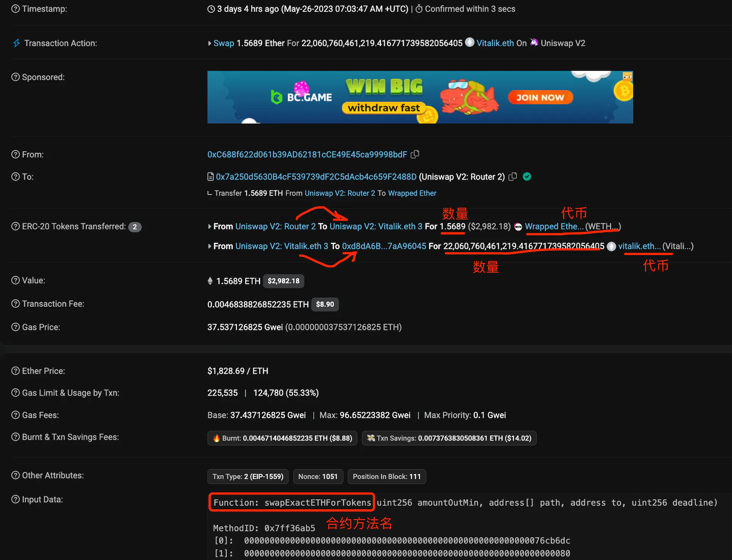
Task: Copy the Uniswap V2 Router 2 address
Action: point(513,177)
